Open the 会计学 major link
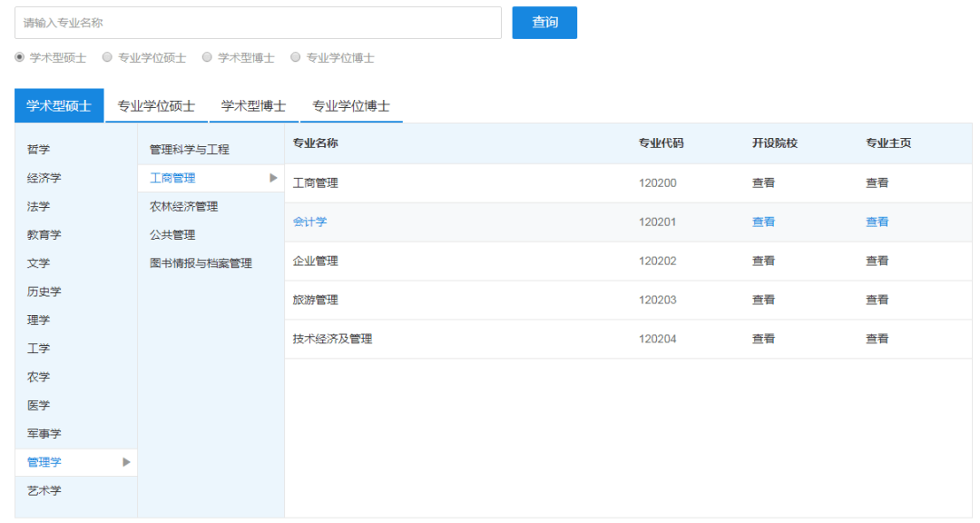980x523 pixels. tap(310, 222)
